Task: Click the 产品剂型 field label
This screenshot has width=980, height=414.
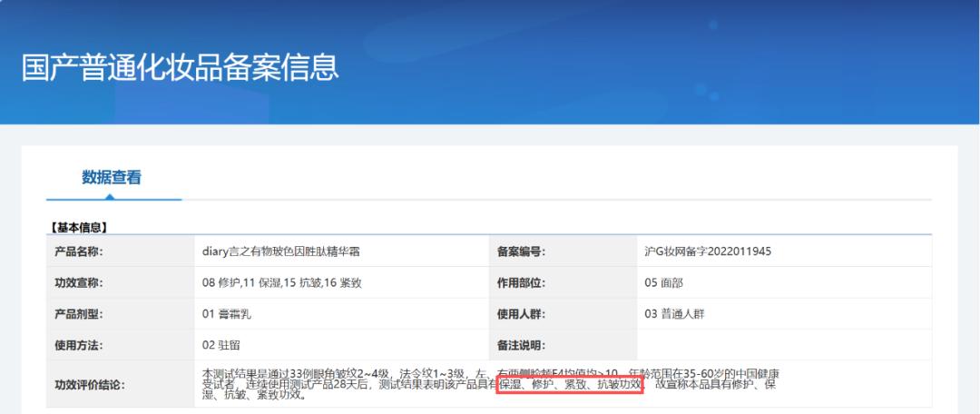Action: tap(79, 313)
